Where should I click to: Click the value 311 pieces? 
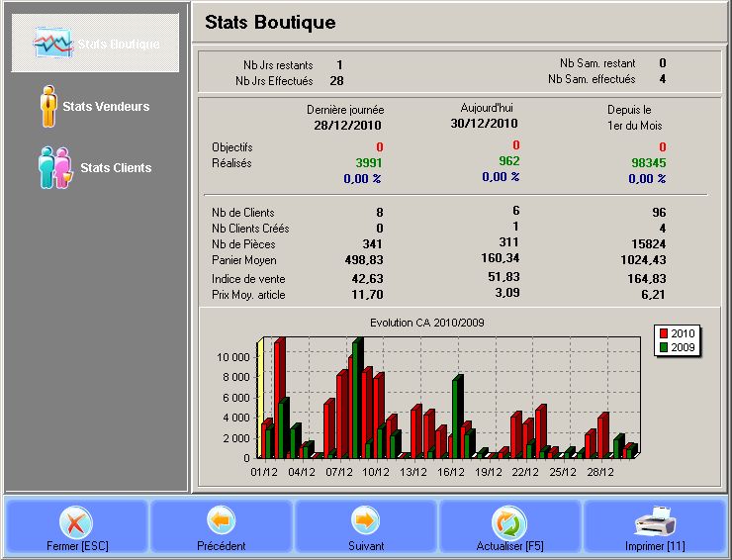pos(508,242)
